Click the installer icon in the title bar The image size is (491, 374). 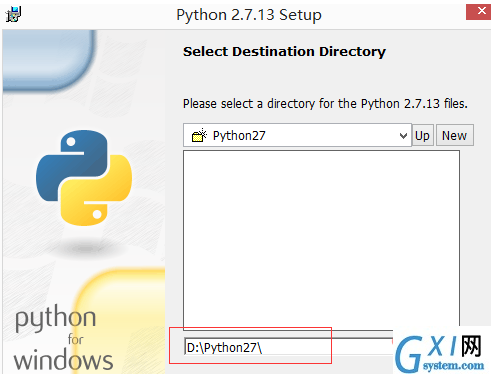click(x=13, y=14)
